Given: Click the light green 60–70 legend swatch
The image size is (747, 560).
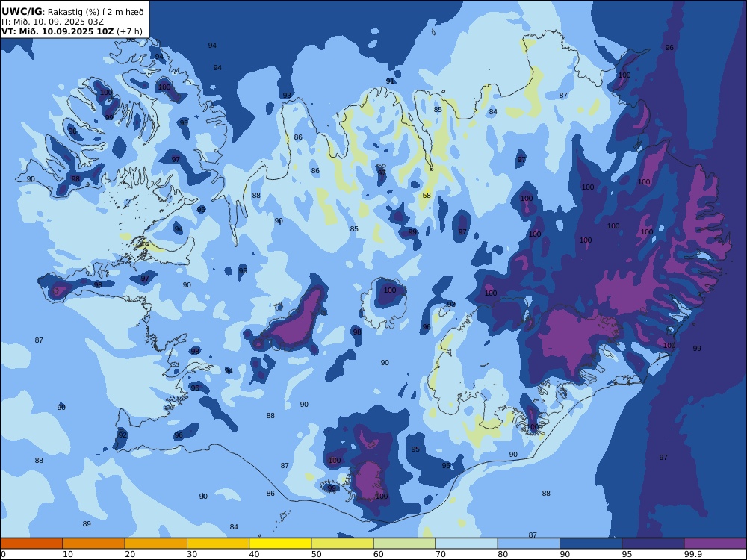Looking at the screenshot, I should point(404,544).
